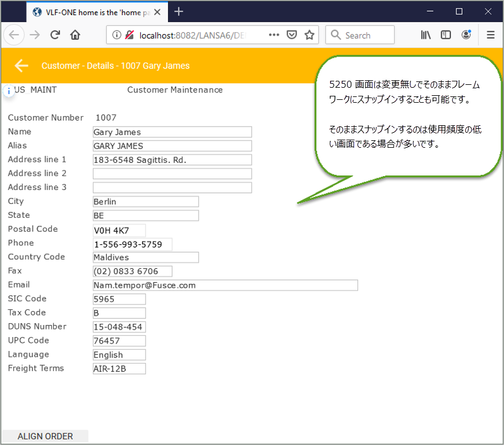Select the empty Address line 2 field
504x445 pixels.
tap(172, 174)
